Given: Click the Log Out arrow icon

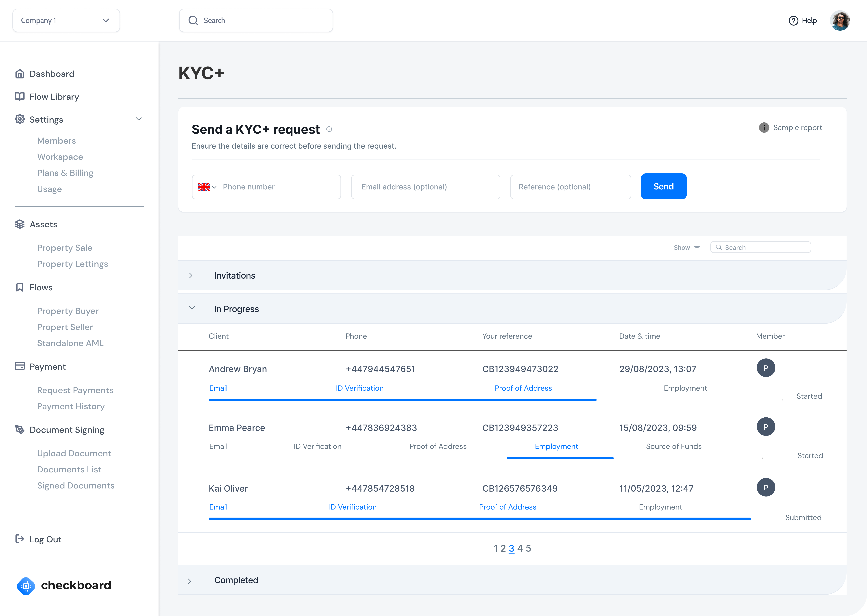Looking at the screenshot, I should click(x=20, y=539).
